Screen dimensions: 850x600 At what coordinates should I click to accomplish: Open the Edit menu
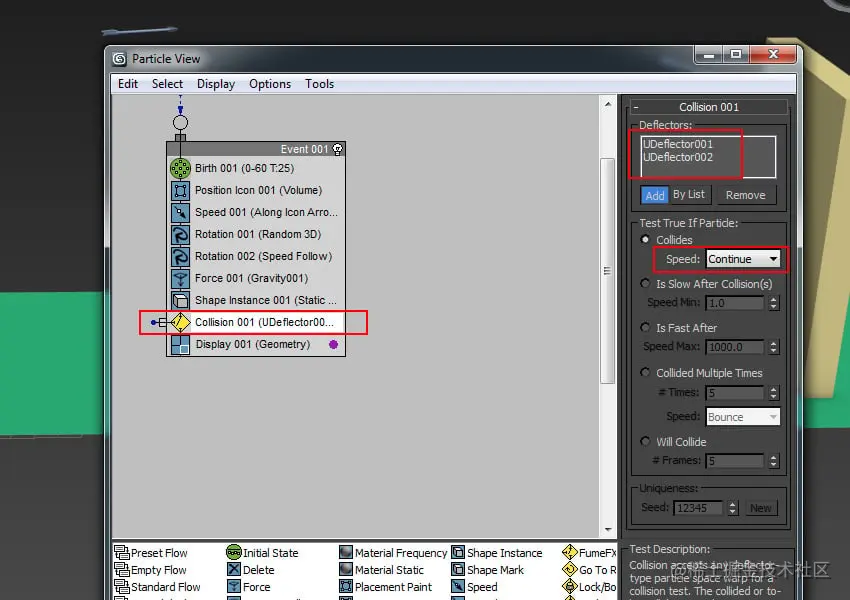coord(128,84)
